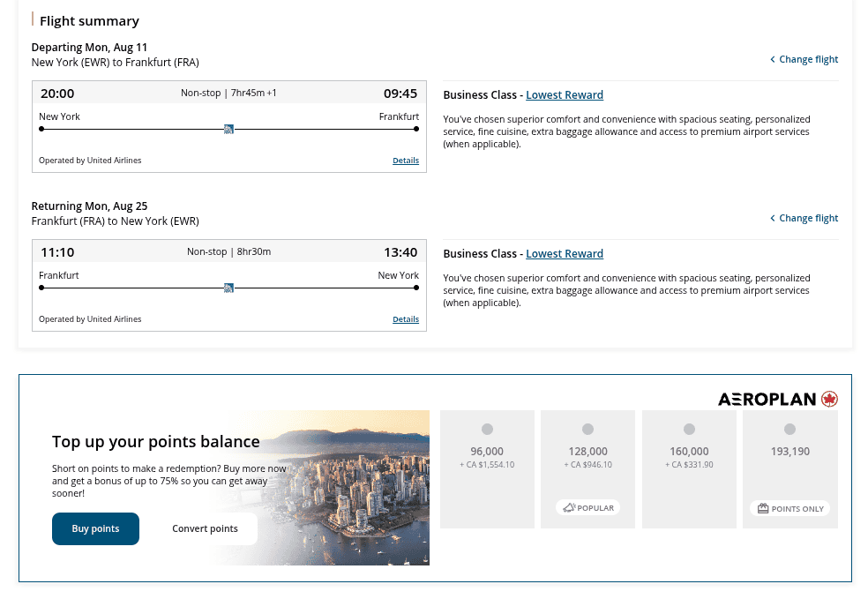Click the United Airlines icon on returning flight line

(x=228, y=288)
